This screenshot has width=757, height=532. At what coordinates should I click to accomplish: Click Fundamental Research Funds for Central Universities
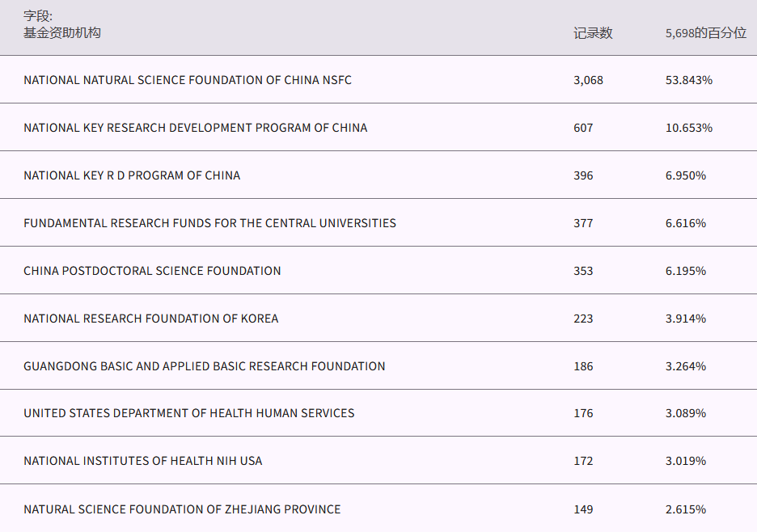tap(209, 223)
